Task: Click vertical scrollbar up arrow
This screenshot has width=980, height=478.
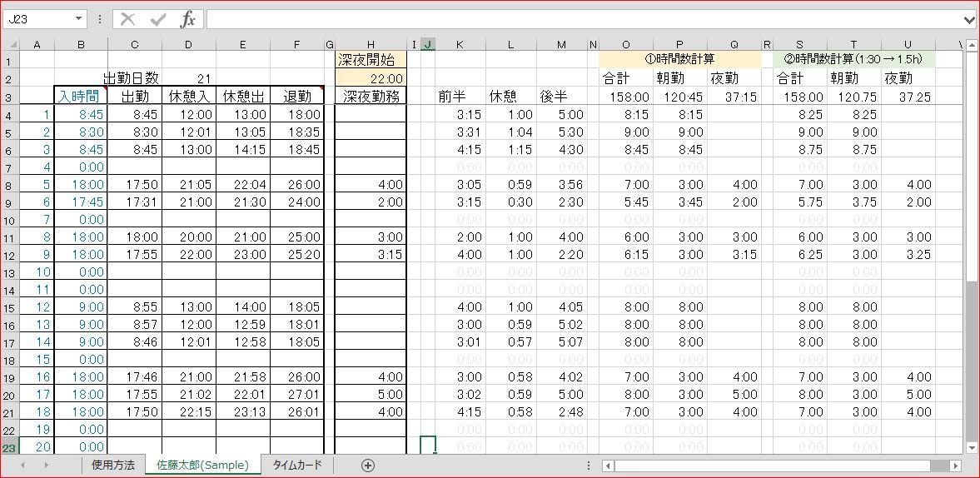Action: [971, 44]
